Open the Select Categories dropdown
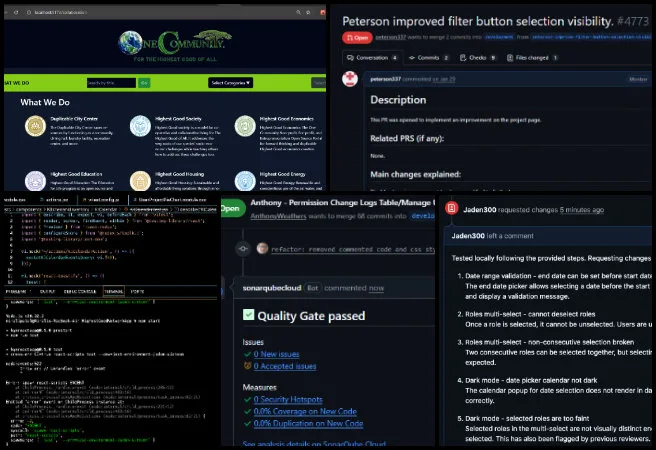Screen dimensions: 656x450 [x=231, y=83]
